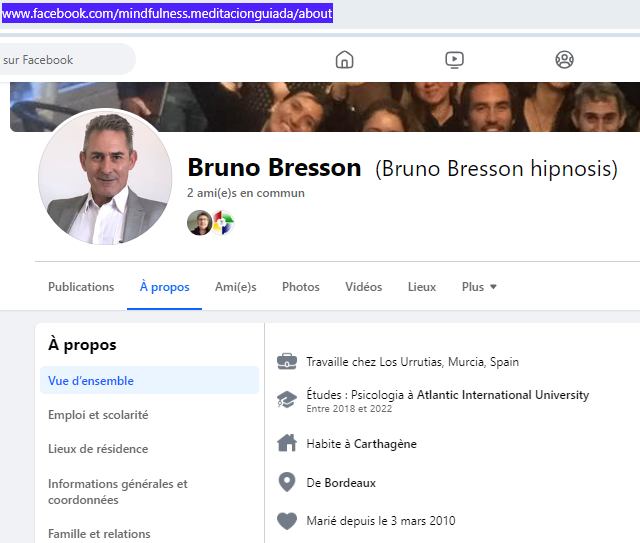Open the Photos tab
The image size is (640, 543).
(x=301, y=287)
